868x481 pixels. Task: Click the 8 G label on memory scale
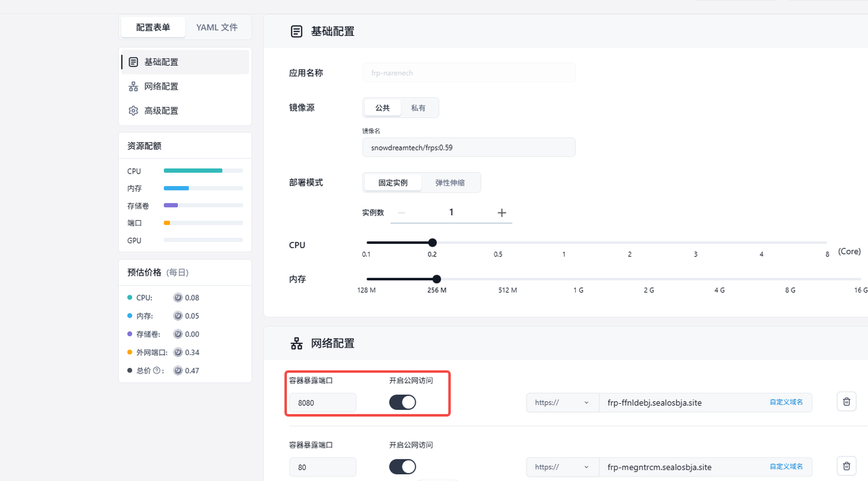point(790,290)
